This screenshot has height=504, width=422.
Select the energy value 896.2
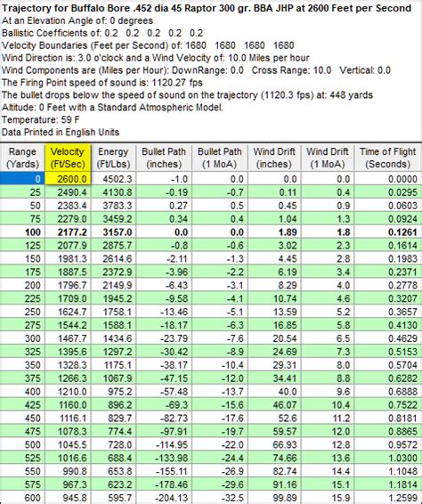coord(113,404)
